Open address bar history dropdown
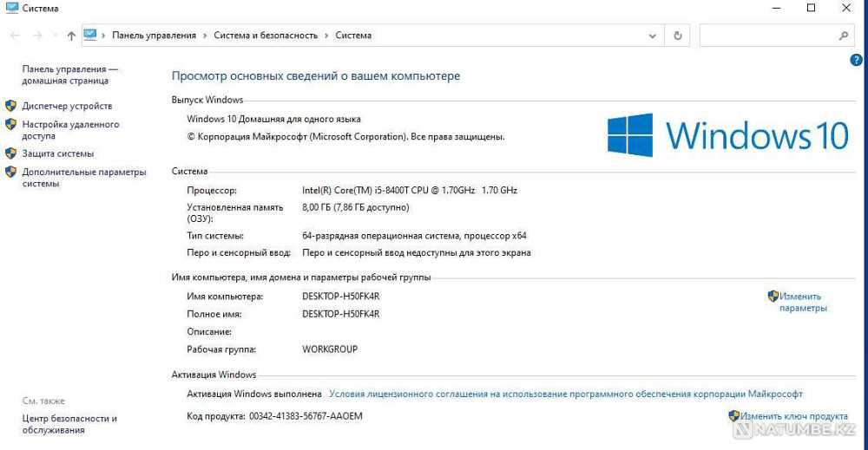 pos(652,36)
